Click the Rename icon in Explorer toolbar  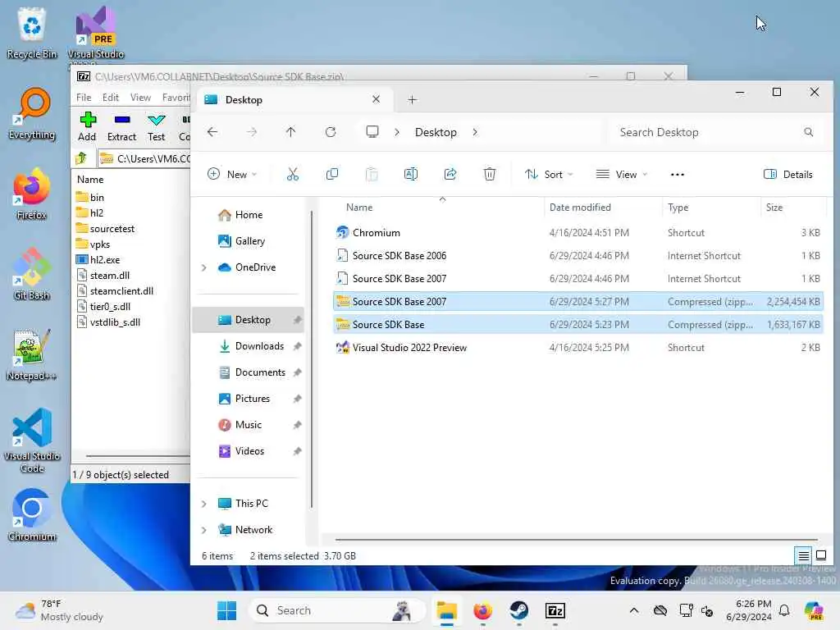(x=411, y=174)
